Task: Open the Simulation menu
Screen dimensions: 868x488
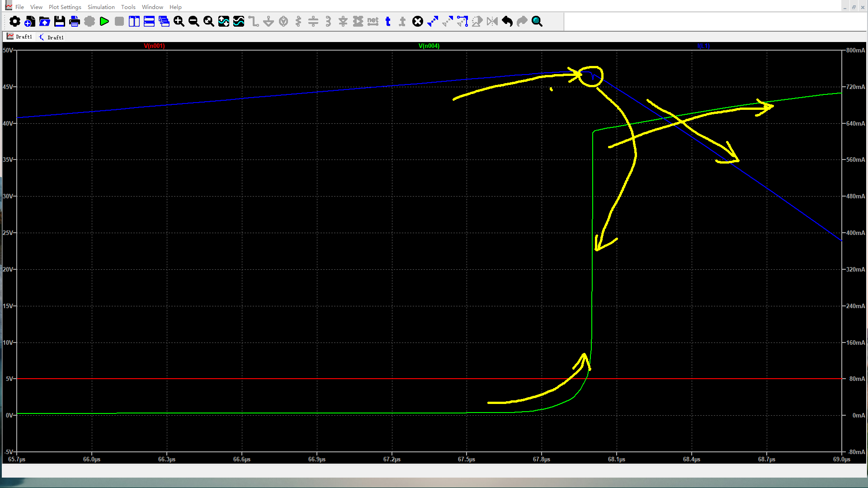Action: (x=101, y=7)
